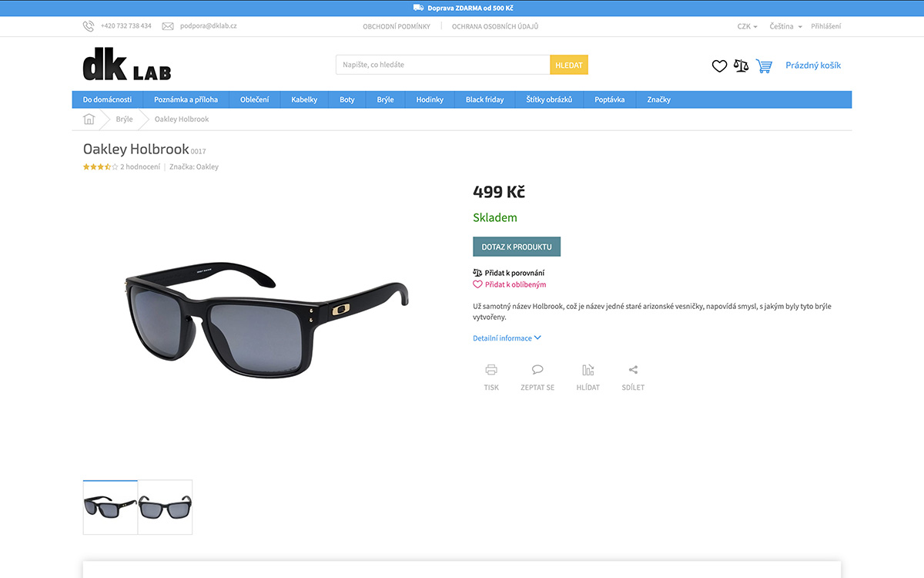Click the Prázdný košík link
Viewport: 924px width, 578px height.
click(x=813, y=66)
